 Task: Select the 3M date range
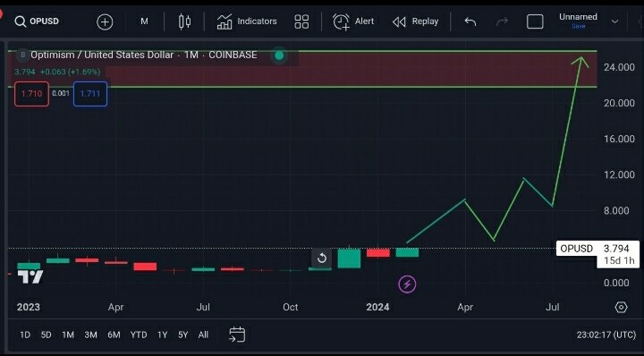[x=90, y=335]
